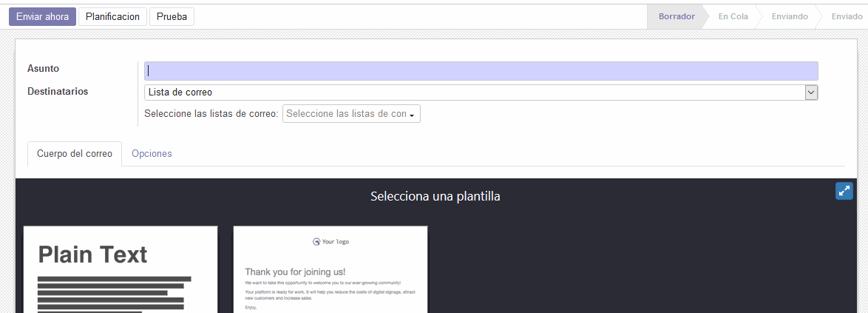
Task: Click the Seleccione las listas de correo label
Action: pos(211,114)
